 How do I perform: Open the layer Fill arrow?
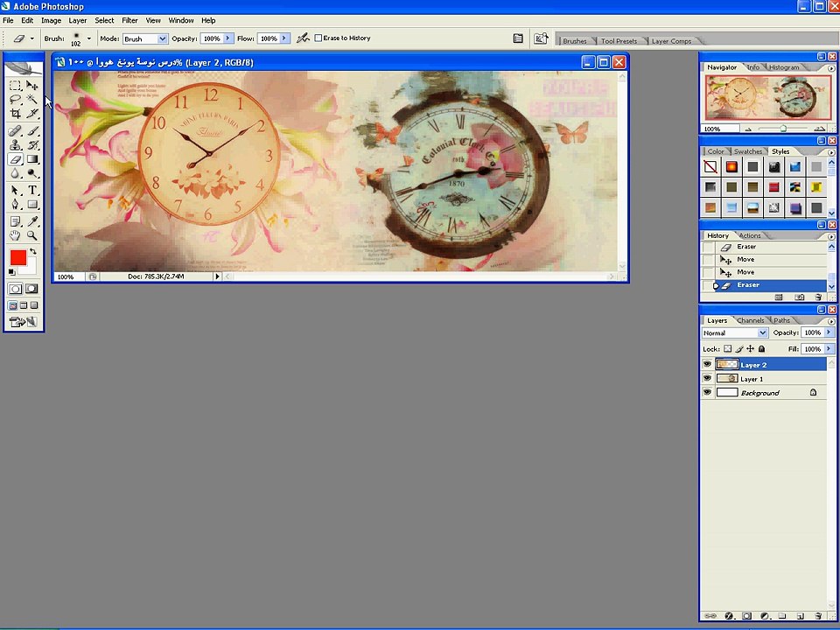tap(829, 349)
